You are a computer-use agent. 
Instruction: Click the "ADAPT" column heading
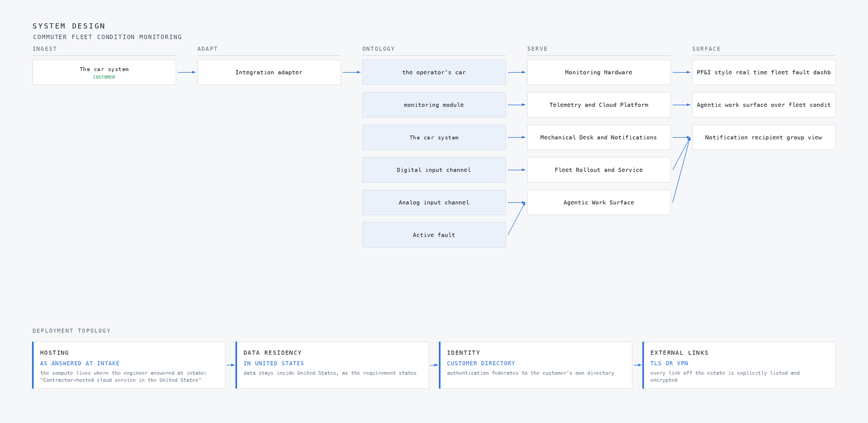[207, 49]
